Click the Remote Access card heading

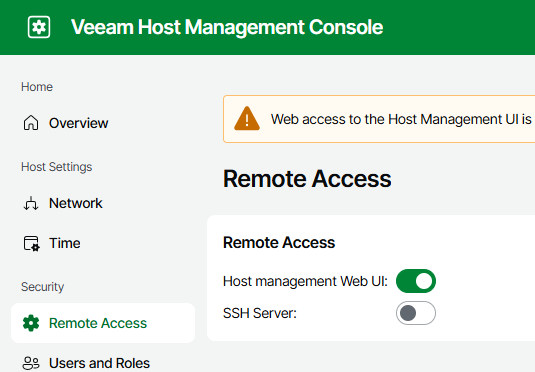click(x=279, y=243)
